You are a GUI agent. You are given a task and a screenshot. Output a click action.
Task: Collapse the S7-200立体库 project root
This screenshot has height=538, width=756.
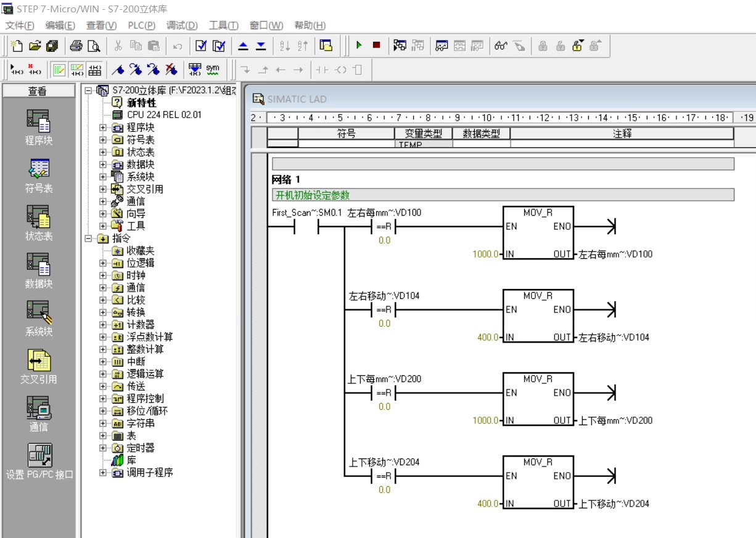(88, 91)
